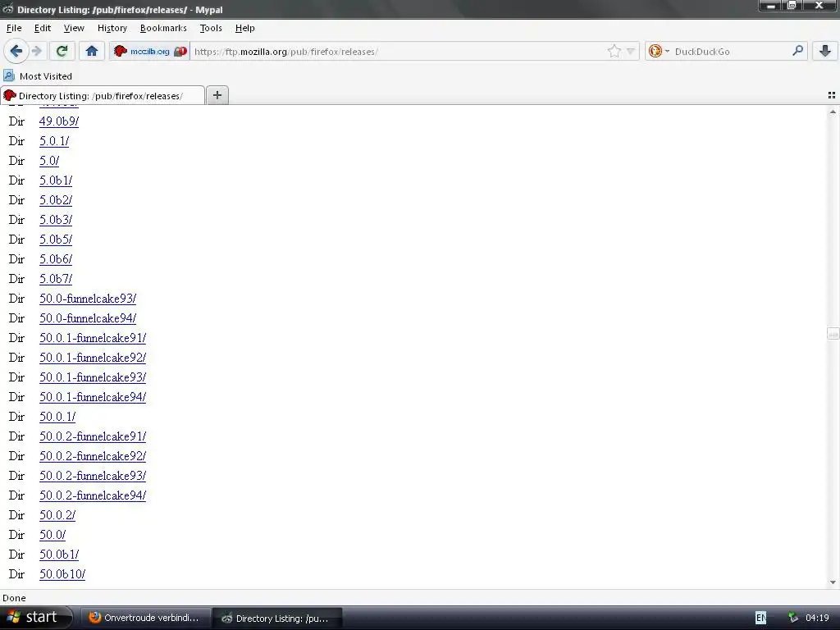840x630 pixels.
Task: Open the Downloads arrow button
Action: tap(825, 51)
